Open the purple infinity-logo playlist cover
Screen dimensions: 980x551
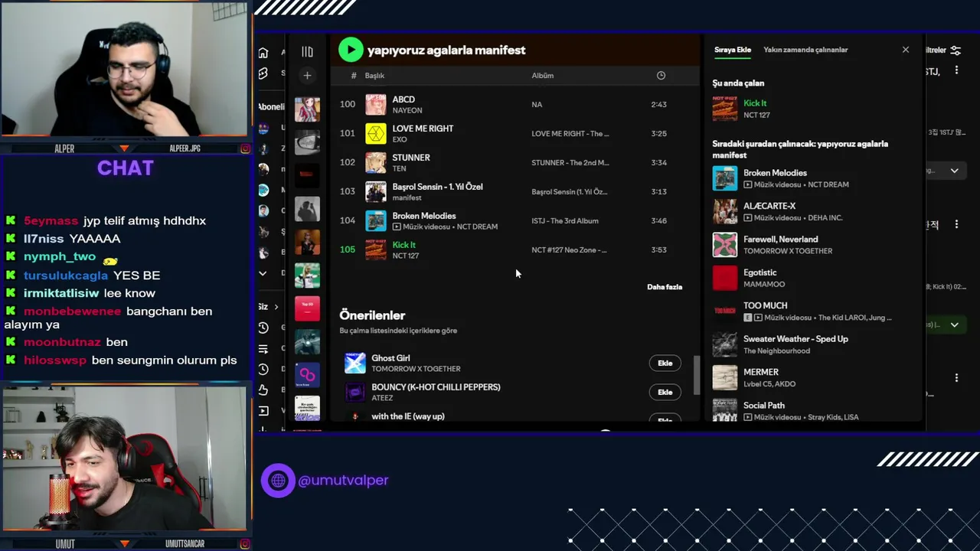point(307,375)
